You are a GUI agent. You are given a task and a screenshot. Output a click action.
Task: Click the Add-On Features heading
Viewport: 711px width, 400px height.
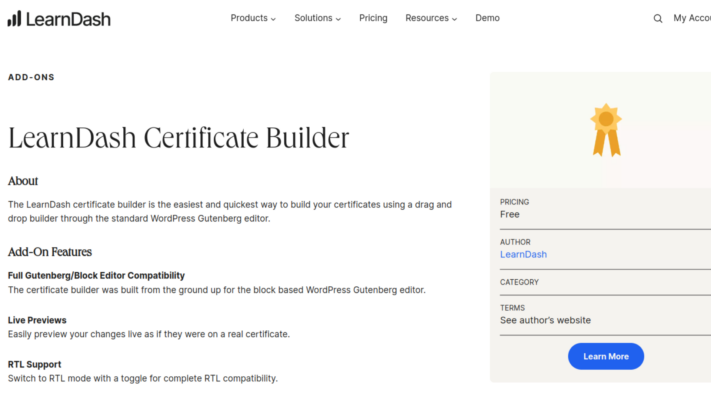[x=50, y=252]
